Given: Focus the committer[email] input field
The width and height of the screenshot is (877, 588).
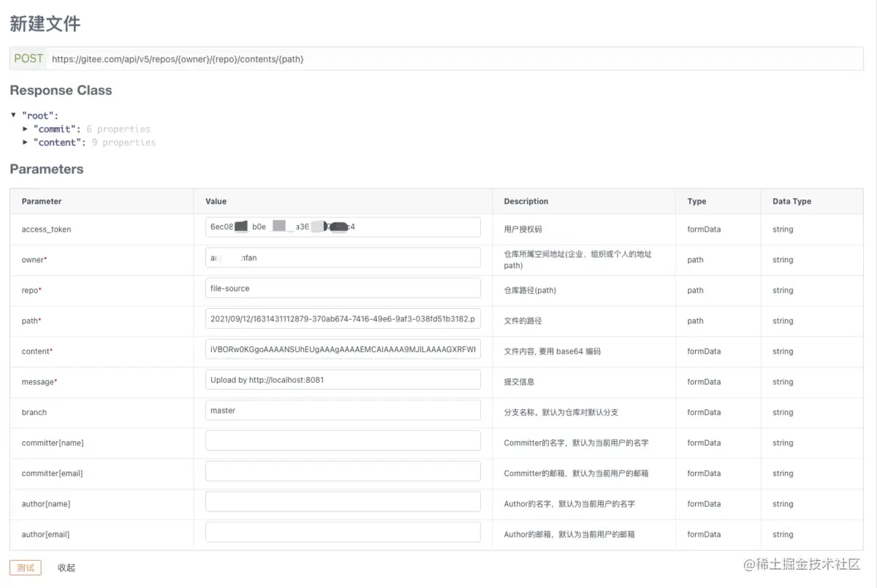Looking at the screenshot, I should (x=342, y=471).
